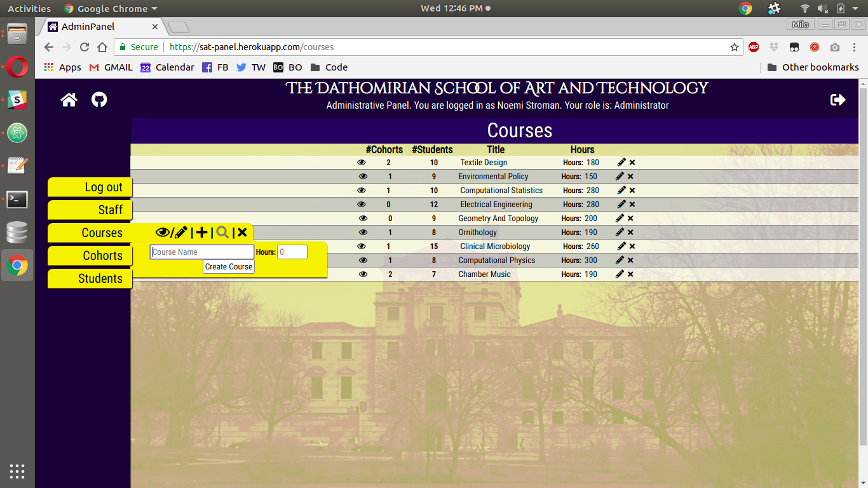Open the Cohorts sidebar tab
Image resolution: width=868 pixels, height=488 pixels.
(x=90, y=255)
